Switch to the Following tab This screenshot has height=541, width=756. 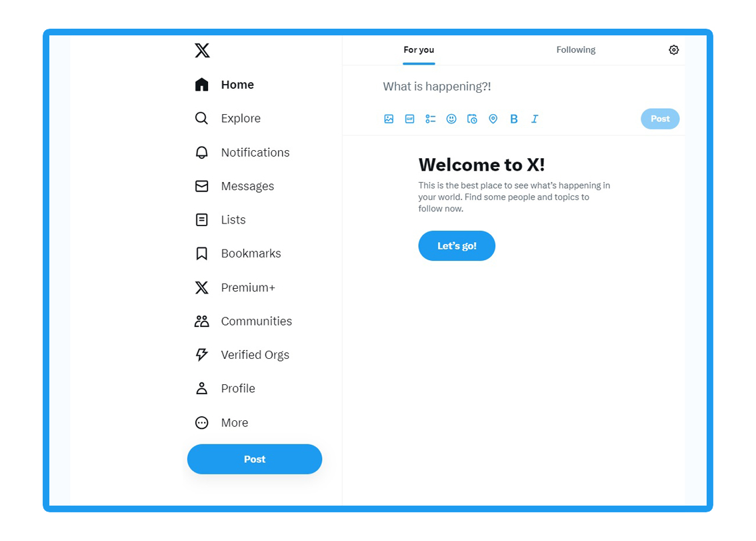pyautogui.click(x=576, y=50)
